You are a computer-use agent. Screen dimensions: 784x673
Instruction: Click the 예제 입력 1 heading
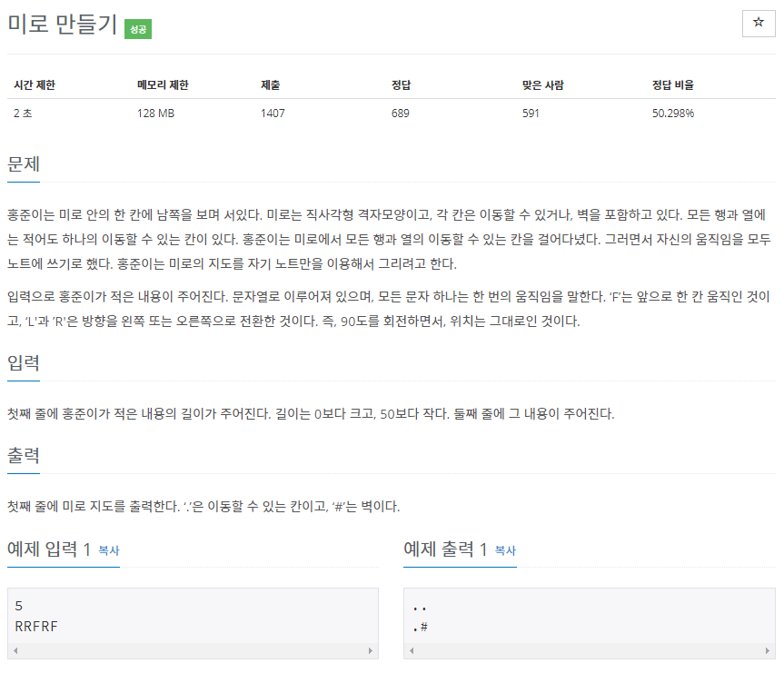coord(49,549)
